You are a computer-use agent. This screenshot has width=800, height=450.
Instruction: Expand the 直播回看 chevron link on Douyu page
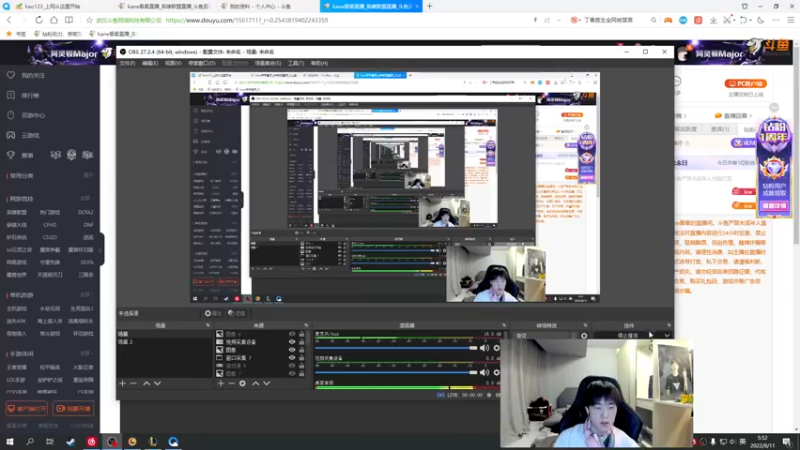pyautogui.click(x=751, y=116)
